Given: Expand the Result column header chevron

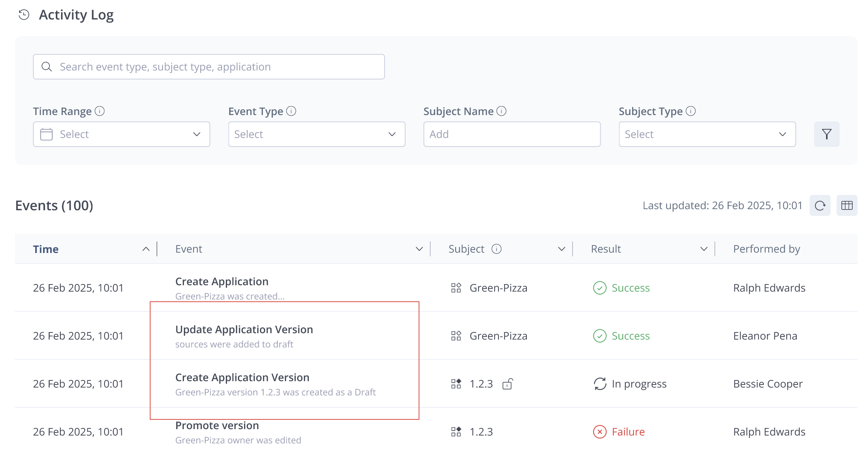Looking at the screenshot, I should [704, 249].
